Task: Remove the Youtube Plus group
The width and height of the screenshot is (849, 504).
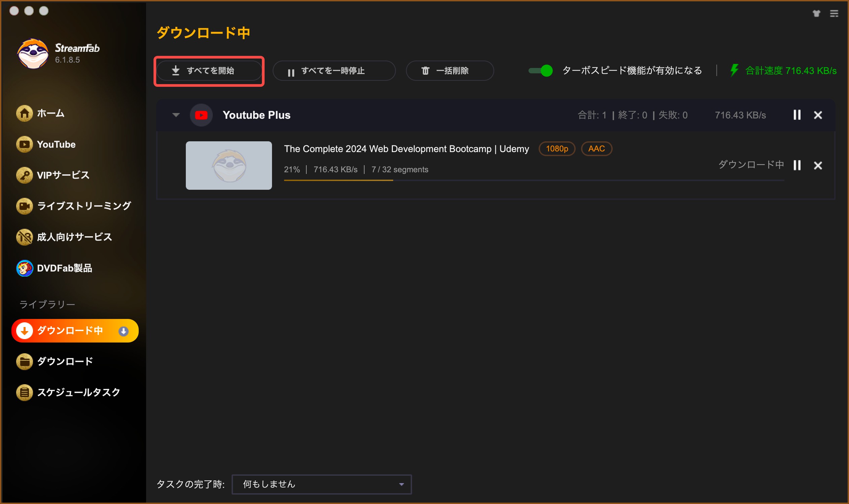Action: click(817, 115)
